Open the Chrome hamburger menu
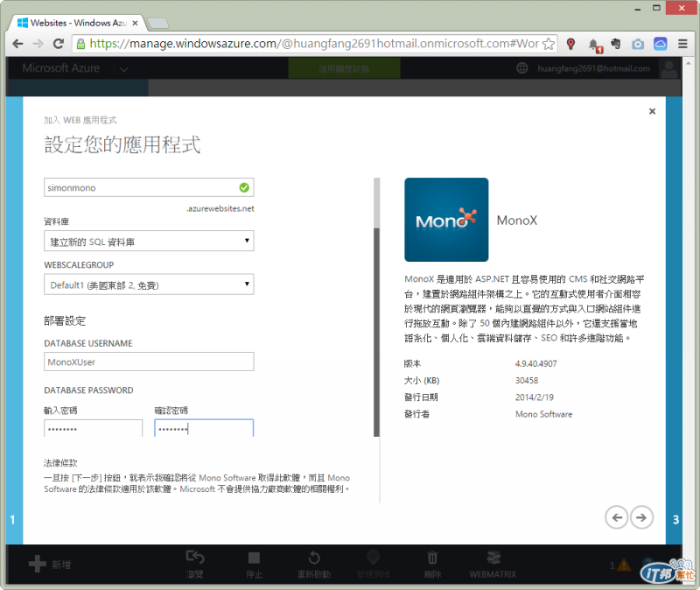Viewport: 700px width, 590px height. 682,44
